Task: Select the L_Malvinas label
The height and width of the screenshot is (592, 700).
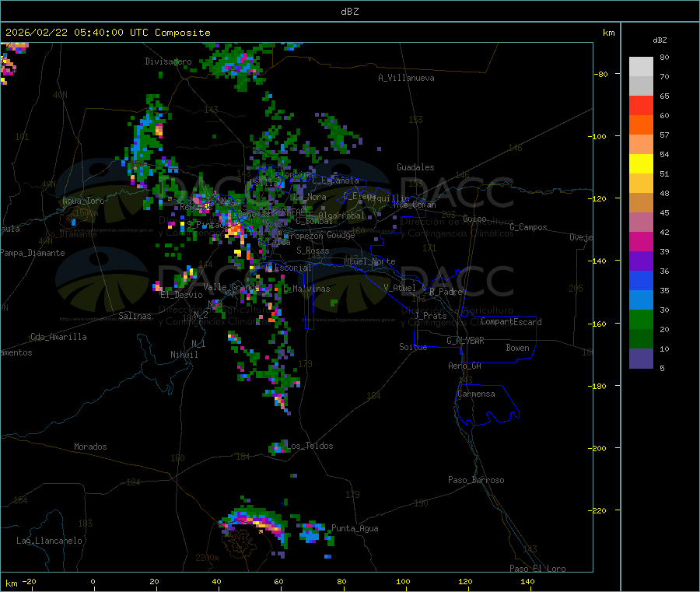Action: coord(306,289)
